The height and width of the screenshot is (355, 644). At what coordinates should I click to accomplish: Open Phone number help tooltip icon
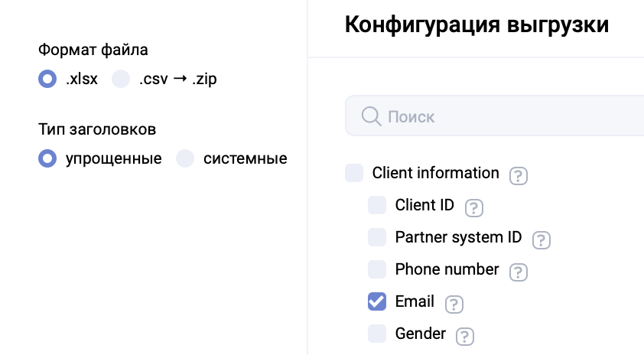519,272
